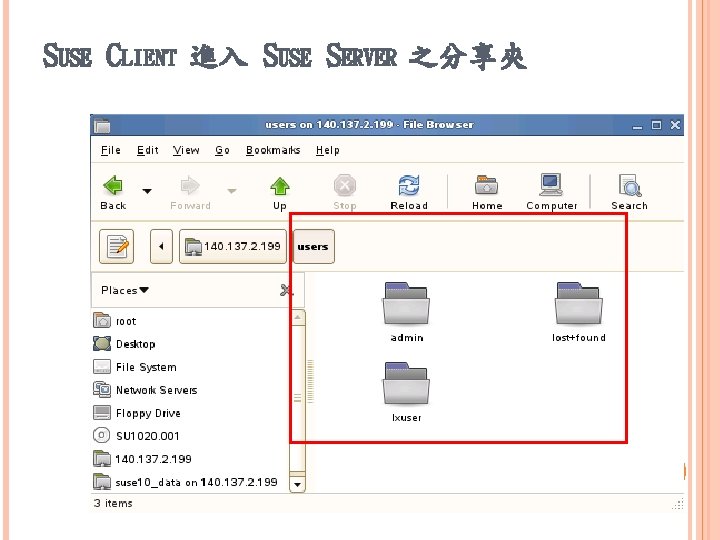Click the window title 'users on 140.137.2.199'

[329, 124]
